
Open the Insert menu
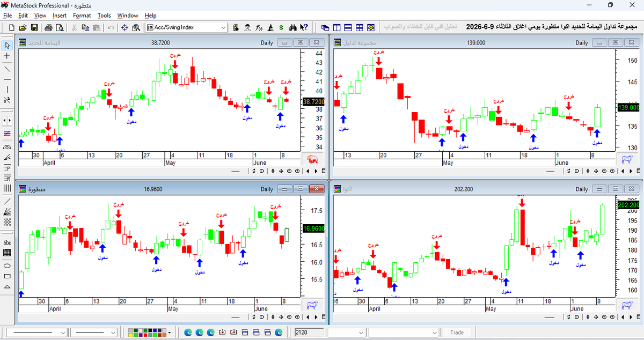pos(60,16)
